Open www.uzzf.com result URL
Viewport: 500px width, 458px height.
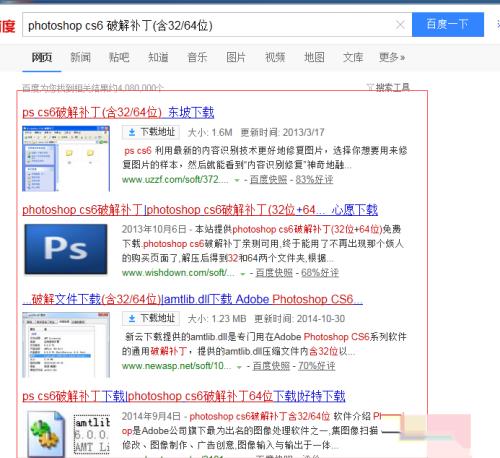click(175, 180)
